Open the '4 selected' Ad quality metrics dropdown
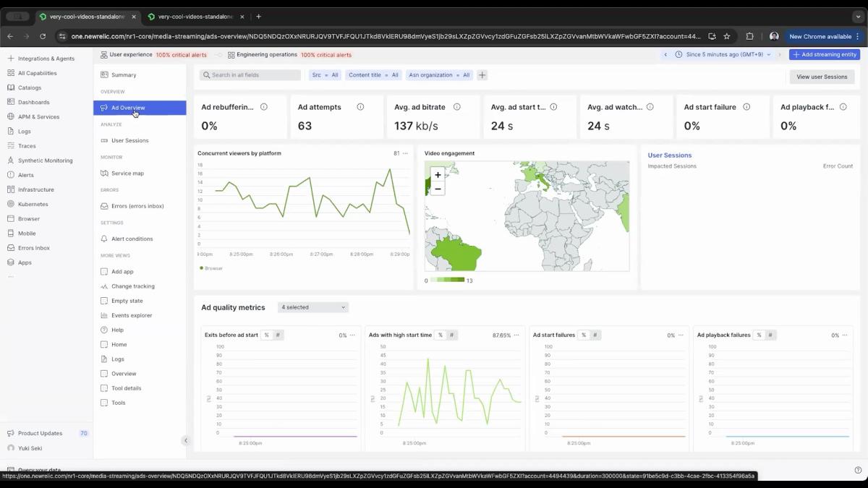Viewport: 868px width, 488px height. tap(313, 307)
